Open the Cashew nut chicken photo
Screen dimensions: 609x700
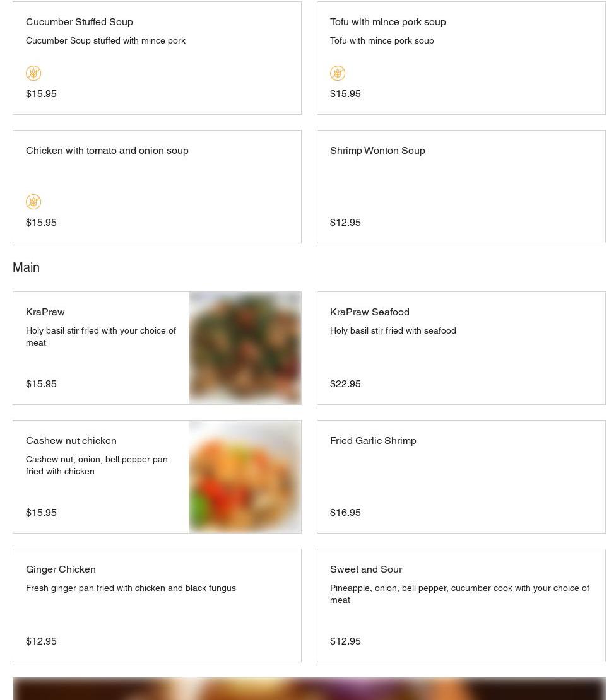click(245, 477)
